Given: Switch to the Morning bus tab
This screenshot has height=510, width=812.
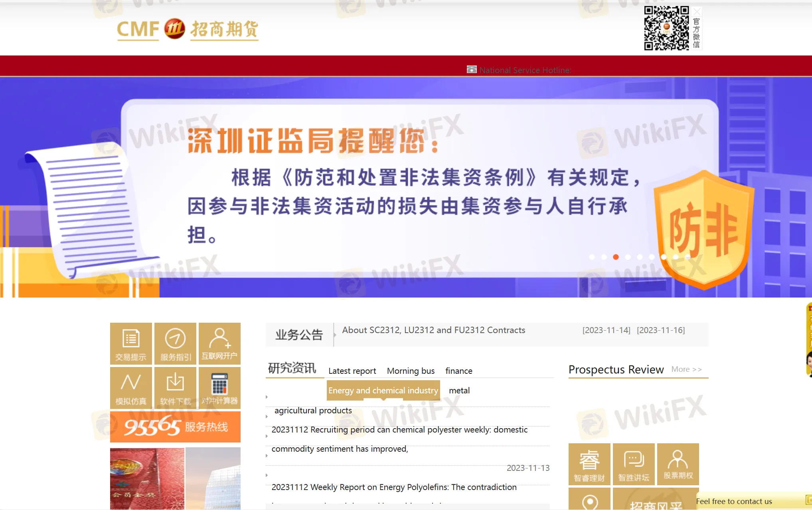Looking at the screenshot, I should tap(411, 371).
